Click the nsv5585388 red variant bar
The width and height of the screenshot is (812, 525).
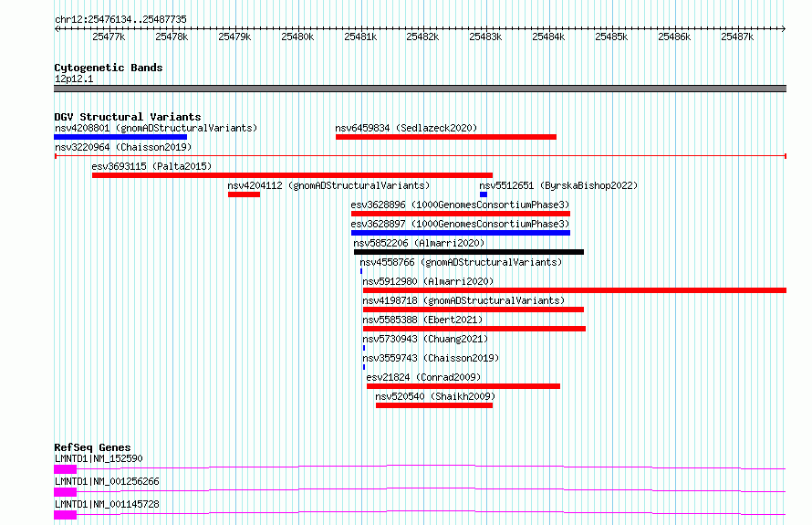[x=474, y=329]
